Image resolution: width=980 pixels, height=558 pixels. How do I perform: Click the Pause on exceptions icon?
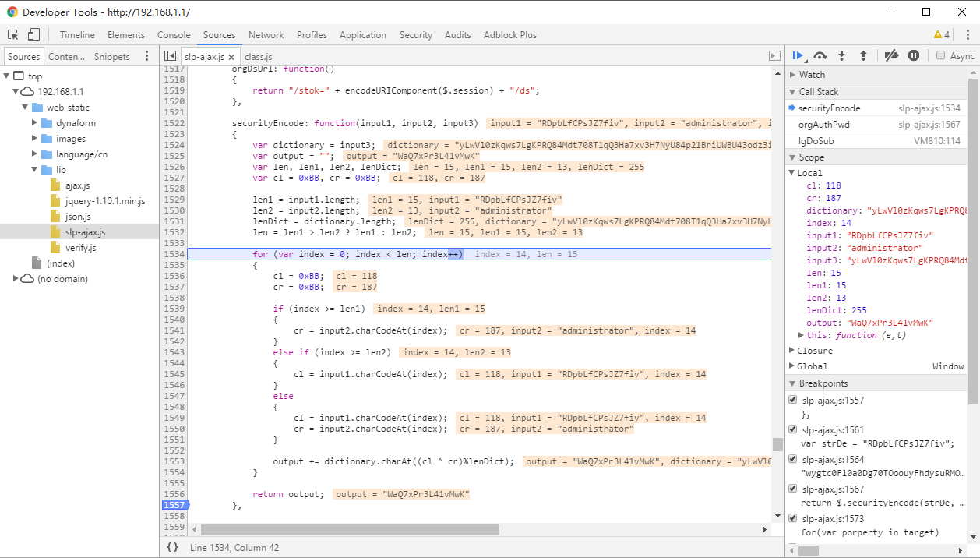coord(914,55)
